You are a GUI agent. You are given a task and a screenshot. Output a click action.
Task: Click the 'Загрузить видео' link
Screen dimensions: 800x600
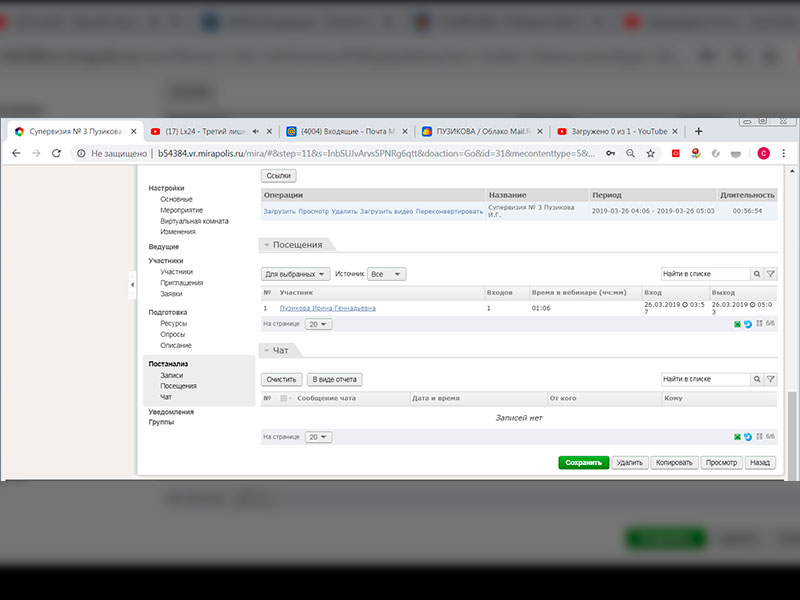point(386,211)
